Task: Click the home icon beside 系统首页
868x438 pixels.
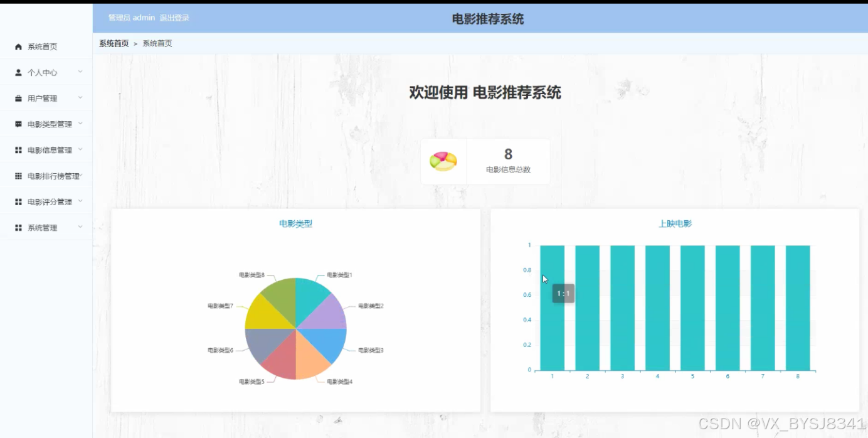Action: point(18,47)
